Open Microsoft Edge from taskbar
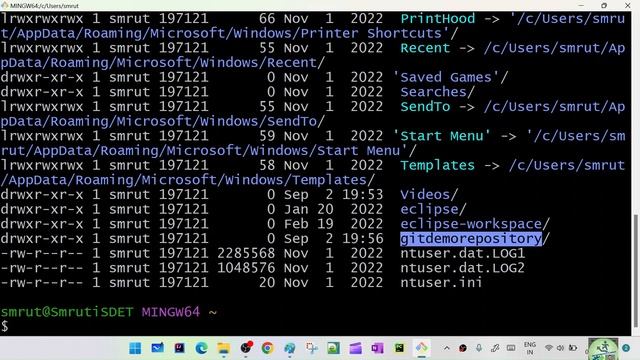This screenshot has height=360, width=640. 201,348
